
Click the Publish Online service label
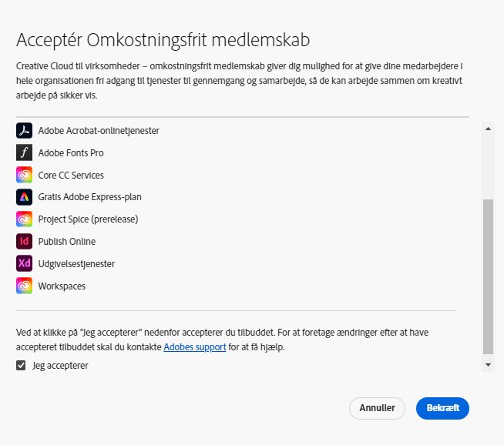tap(67, 242)
